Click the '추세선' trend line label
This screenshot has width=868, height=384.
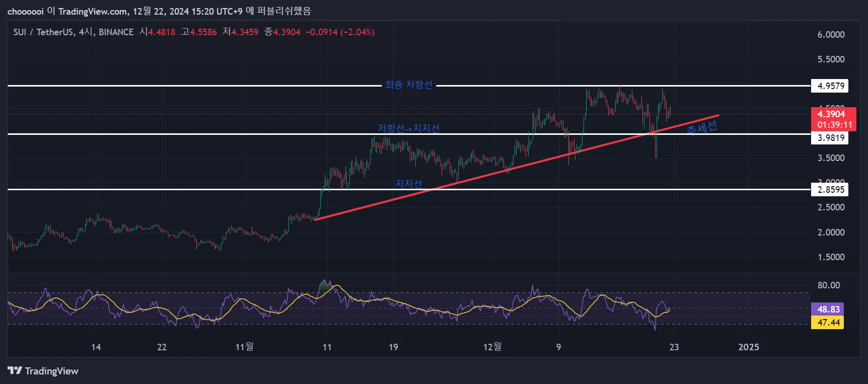[x=702, y=127]
